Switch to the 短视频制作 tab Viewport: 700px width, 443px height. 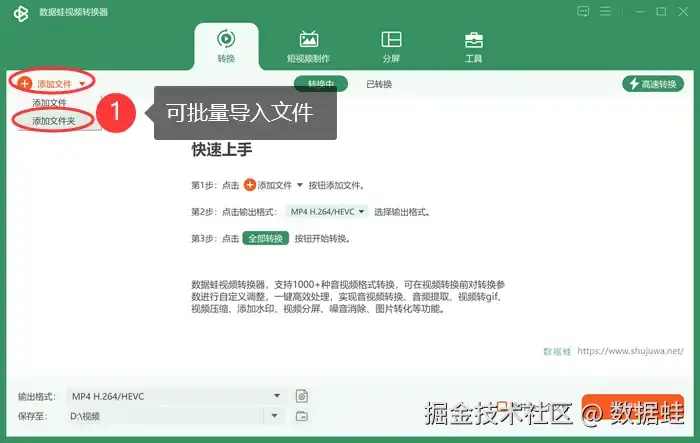tap(308, 46)
